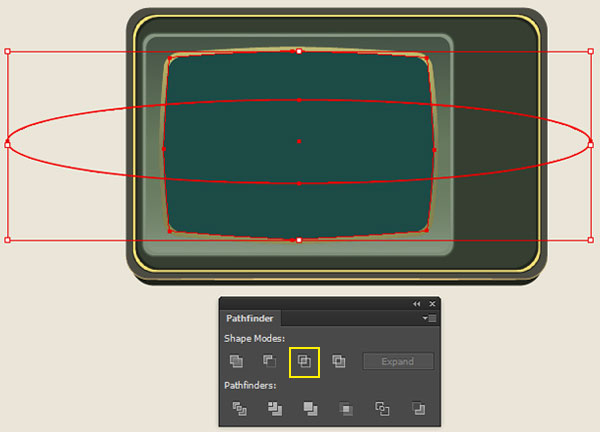600x432 pixels.
Task: Click the red center point of the selection
Action: pos(299,141)
